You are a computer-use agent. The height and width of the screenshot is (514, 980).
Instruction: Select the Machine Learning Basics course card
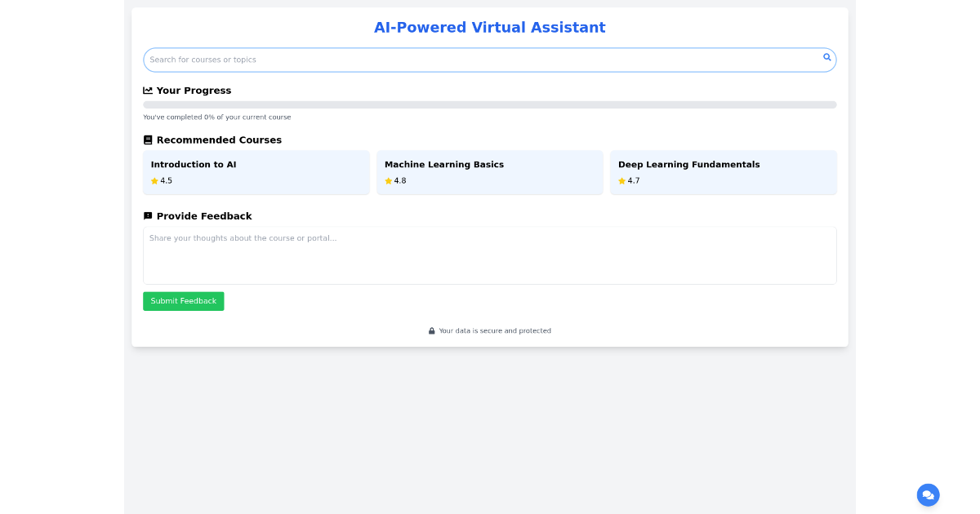tap(489, 172)
